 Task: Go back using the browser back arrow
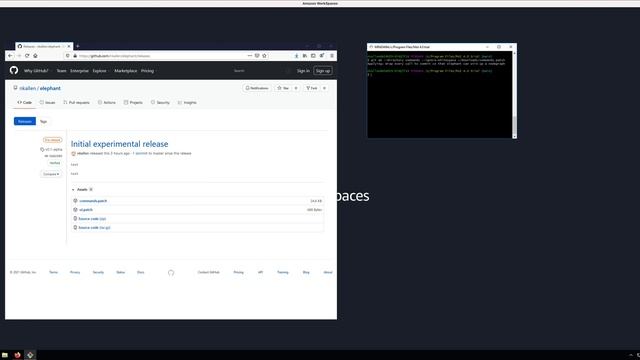point(10,56)
